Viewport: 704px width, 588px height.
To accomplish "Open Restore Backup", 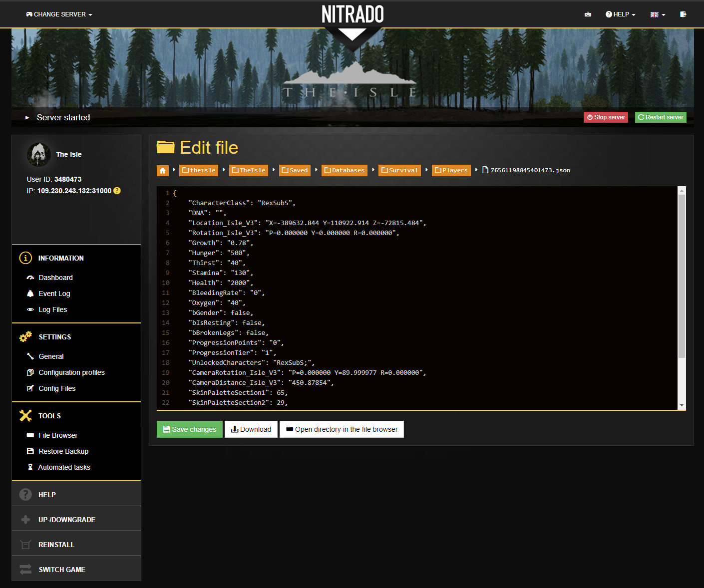I will [x=63, y=451].
